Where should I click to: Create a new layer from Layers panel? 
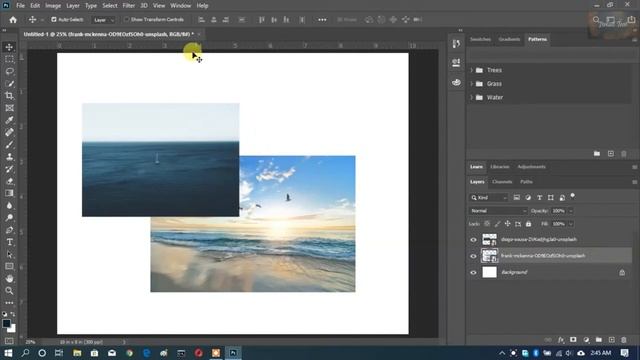pyautogui.click(x=611, y=340)
